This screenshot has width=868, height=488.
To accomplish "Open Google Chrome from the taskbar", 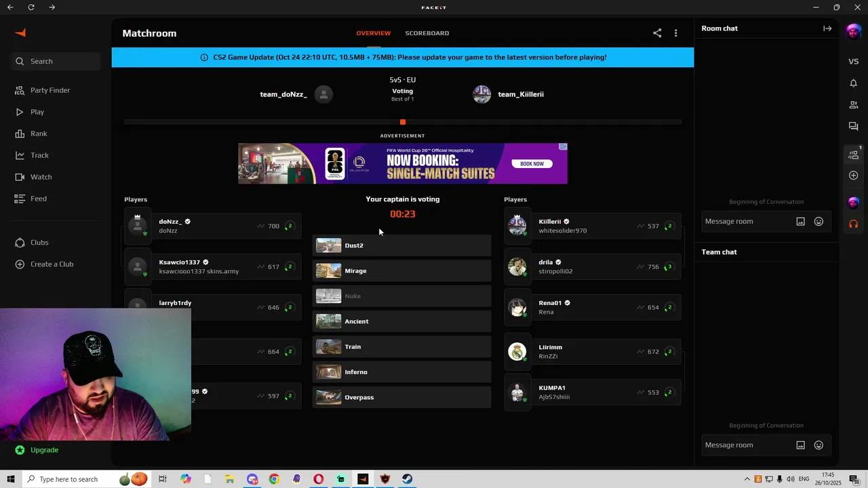I will click(274, 479).
